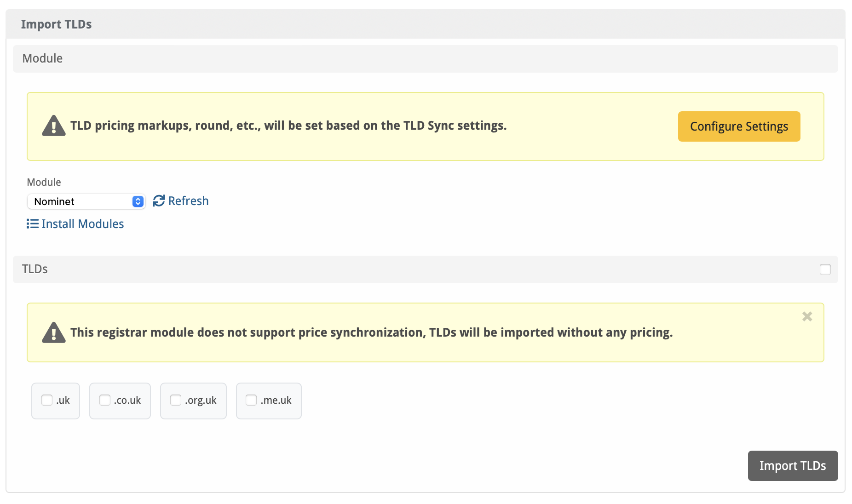Tick the .me.uk TLD checkbox
852x504 pixels.
click(x=251, y=400)
